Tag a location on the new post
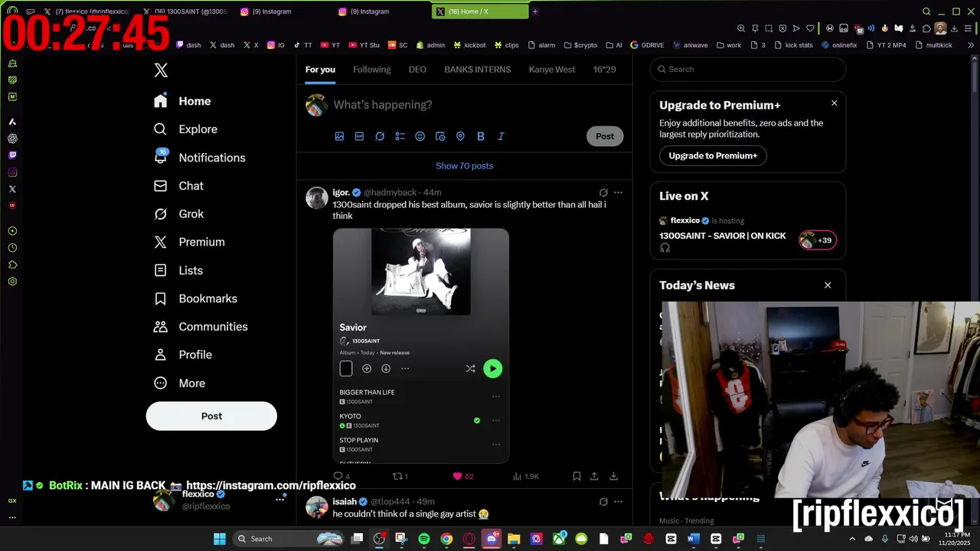This screenshot has height=551, width=980. point(460,136)
